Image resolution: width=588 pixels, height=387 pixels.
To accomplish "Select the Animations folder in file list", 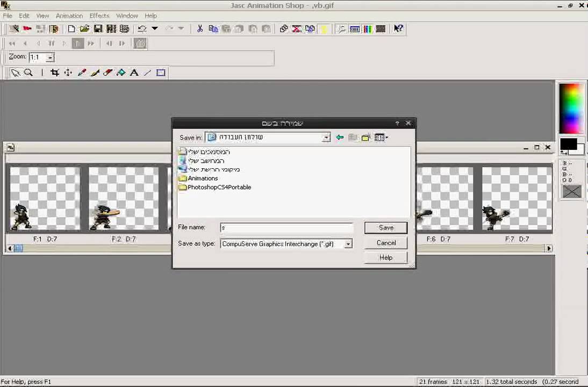I will [198, 178].
